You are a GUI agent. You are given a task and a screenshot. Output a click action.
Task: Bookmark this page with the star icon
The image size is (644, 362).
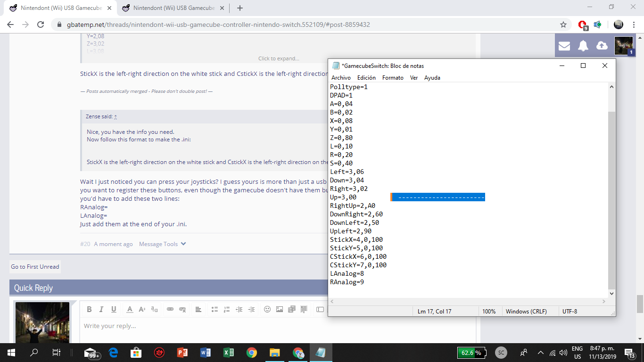pyautogui.click(x=563, y=25)
